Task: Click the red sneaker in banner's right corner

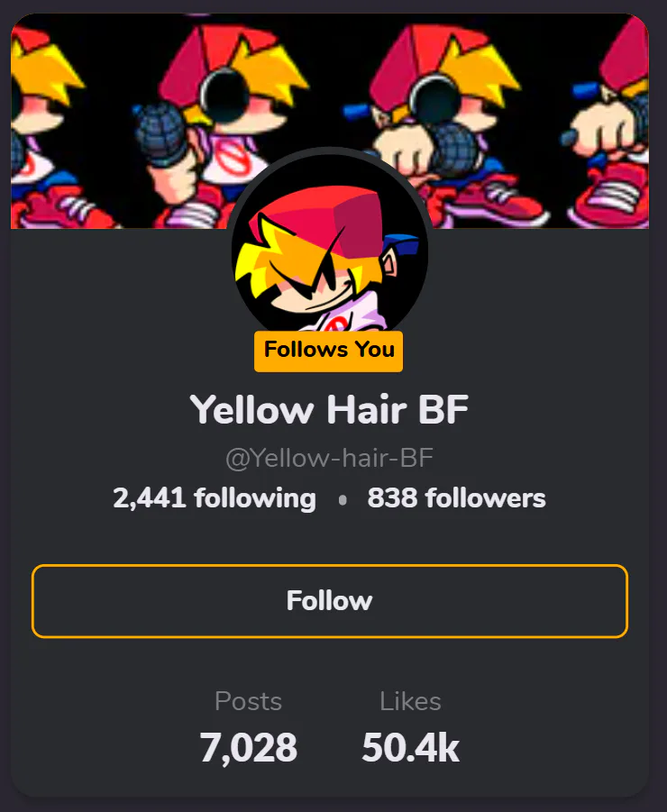Action: pyautogui.click(x=611, y=196)
